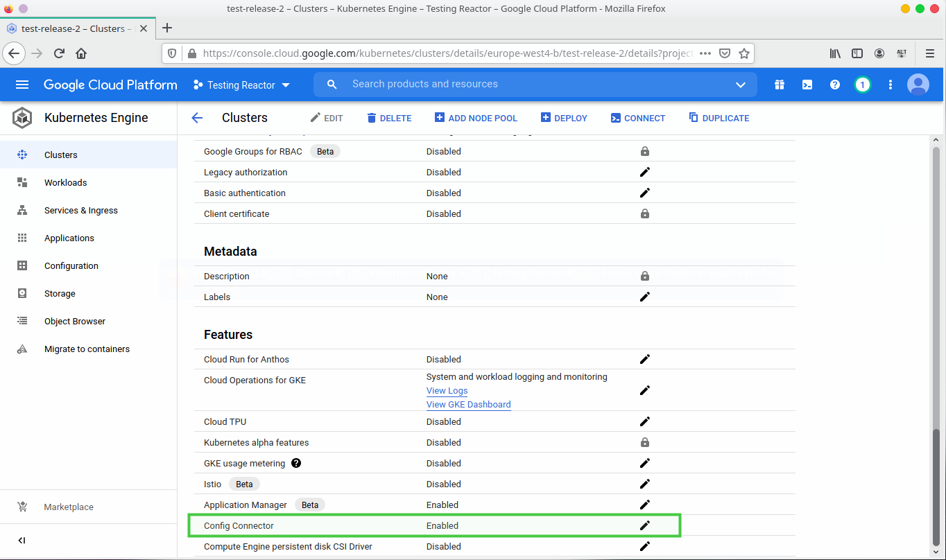
Task: Open the Google Cloud navigation hamburger menu
Action: [22, 85]
